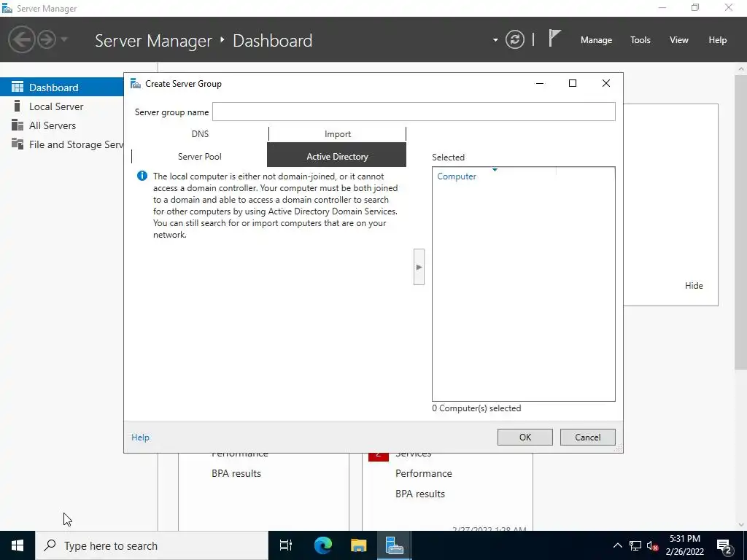747x560 pixels.
Task: Open Task View on taskbar
Action: [286, 545]
